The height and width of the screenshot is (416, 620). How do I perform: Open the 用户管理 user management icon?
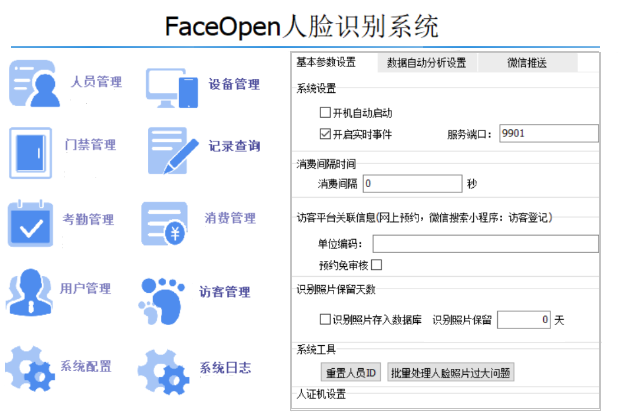[30, 291]
